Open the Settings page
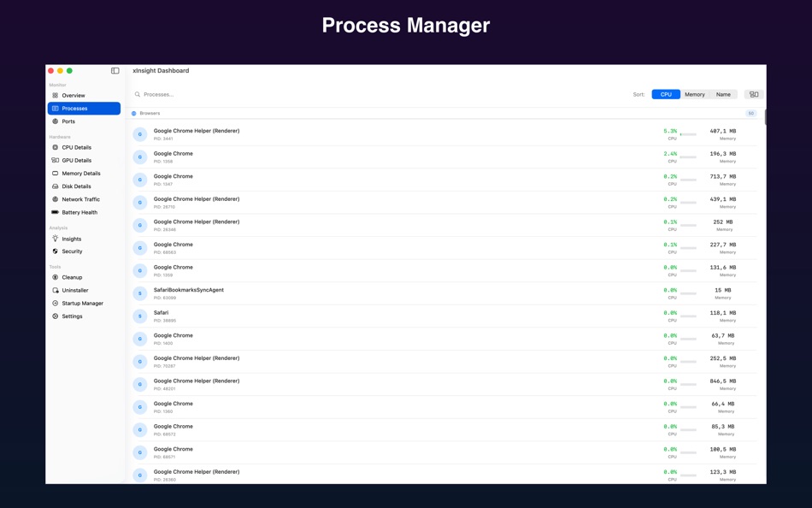The height and width of the screenshot is (508, 812). (73, 316)
